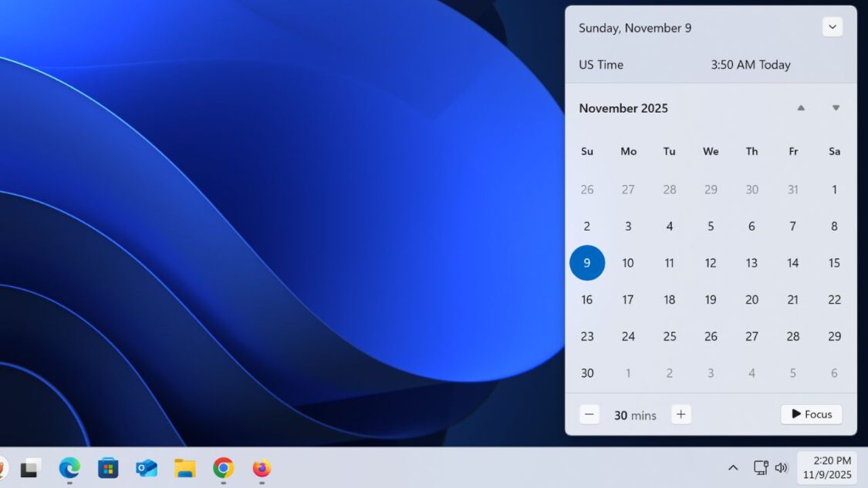
Task: Decrease focus time with the minus button
Action: pyautogui.click(x=589, y=415)
